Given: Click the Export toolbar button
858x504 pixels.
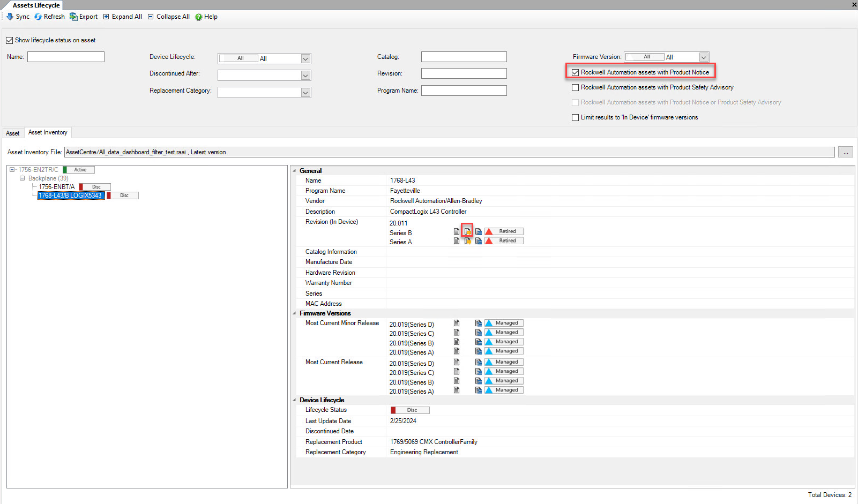Looking at the screenshot, I should point(84,17).
